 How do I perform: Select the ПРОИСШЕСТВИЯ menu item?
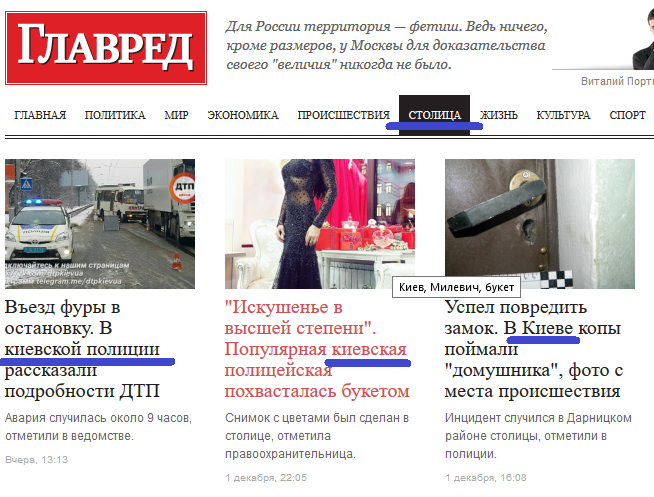pyautogui.click(x=344, y=115)
